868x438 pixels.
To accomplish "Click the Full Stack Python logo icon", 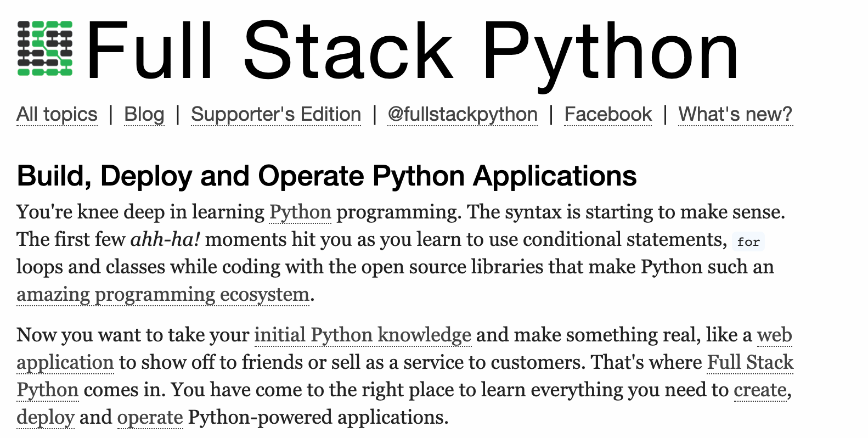I will click(x=45, y=48).
